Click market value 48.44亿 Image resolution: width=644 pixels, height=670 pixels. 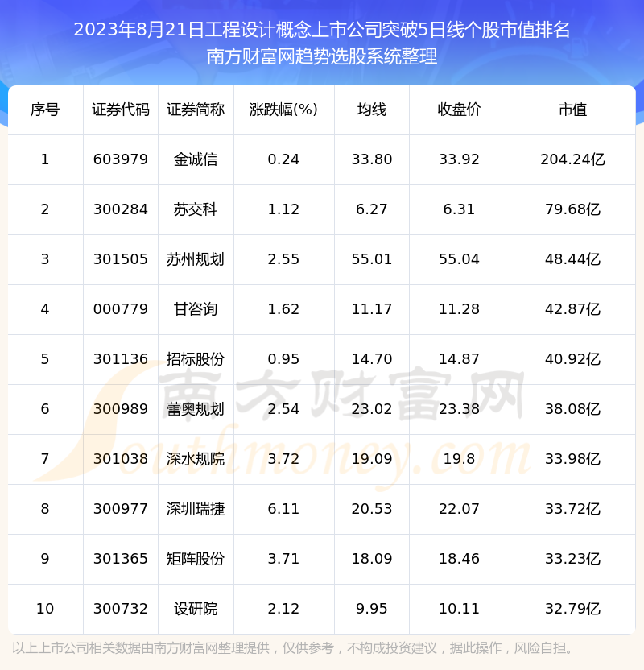tap(572, 259)
